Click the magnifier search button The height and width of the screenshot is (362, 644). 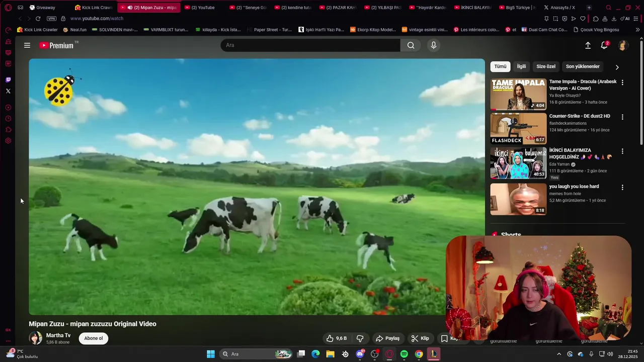click(411, 45)
